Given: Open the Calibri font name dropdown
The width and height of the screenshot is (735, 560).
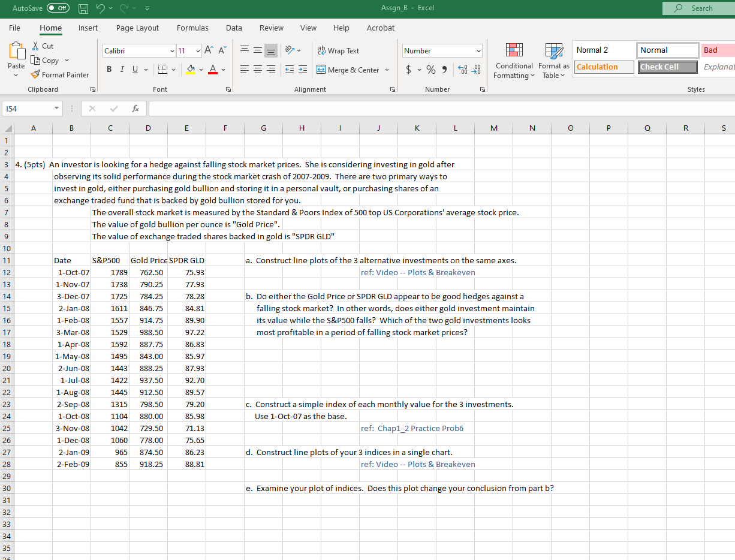Looking at the screenshot, I should 172,51.
